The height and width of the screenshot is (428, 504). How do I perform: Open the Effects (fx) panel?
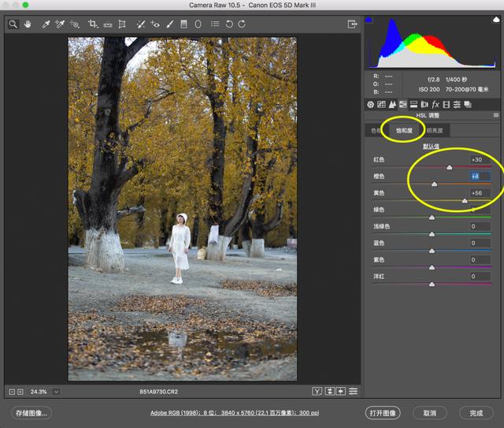point(435,105)
